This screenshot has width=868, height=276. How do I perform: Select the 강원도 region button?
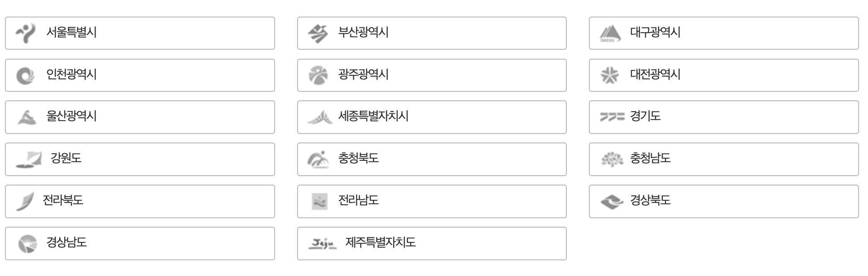click(139, 159)
